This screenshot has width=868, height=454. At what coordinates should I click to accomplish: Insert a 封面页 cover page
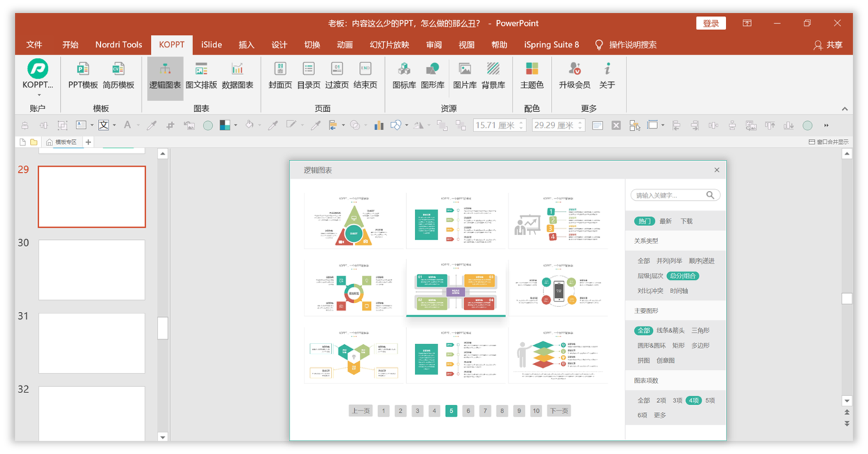280,74
